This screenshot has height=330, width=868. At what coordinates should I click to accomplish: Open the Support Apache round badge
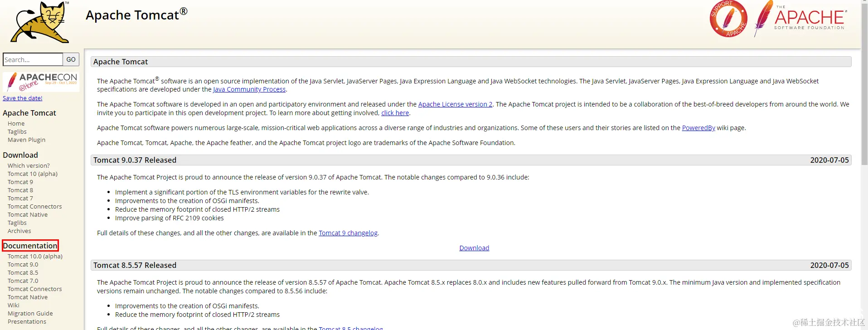pos(728,19)
